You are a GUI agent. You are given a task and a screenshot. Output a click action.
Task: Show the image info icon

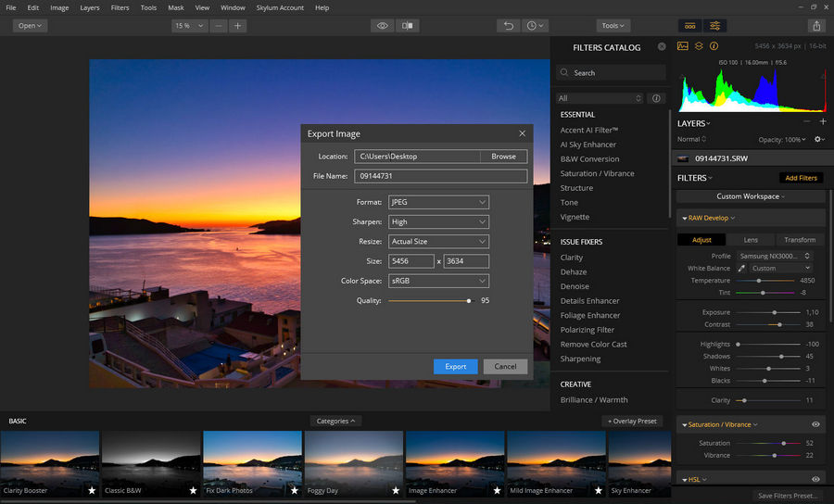714,46
